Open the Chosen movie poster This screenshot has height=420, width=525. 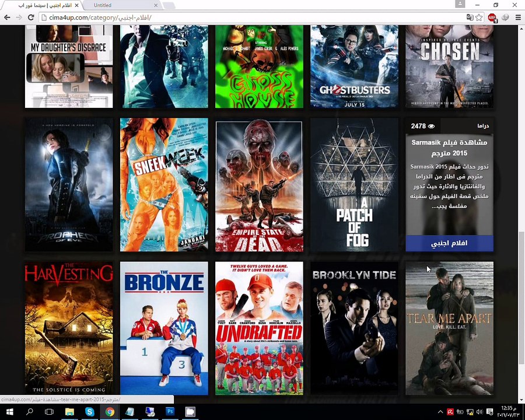pos(449,66)
